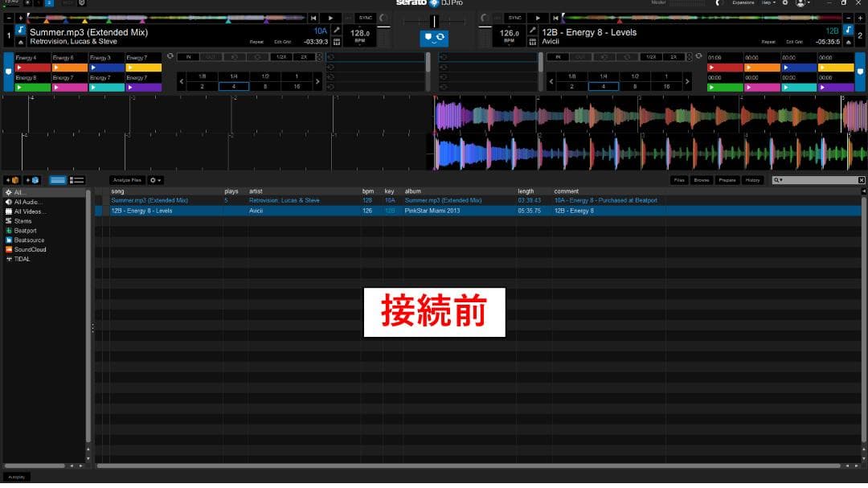Select the vertical library view layout icon
This screenshot has width=868, height=488.
[77, 180]
